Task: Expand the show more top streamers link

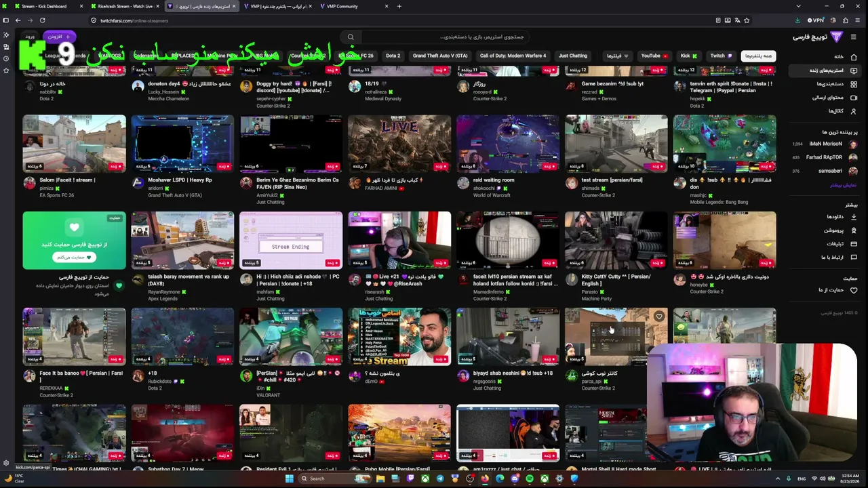Action: click(x=844, y=184)
